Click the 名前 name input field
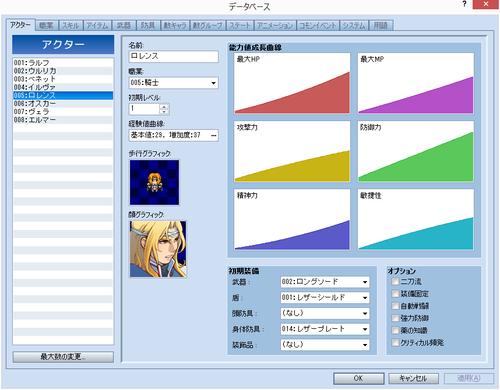Viewport: 500px width, 390px height. tap(173, 56)
